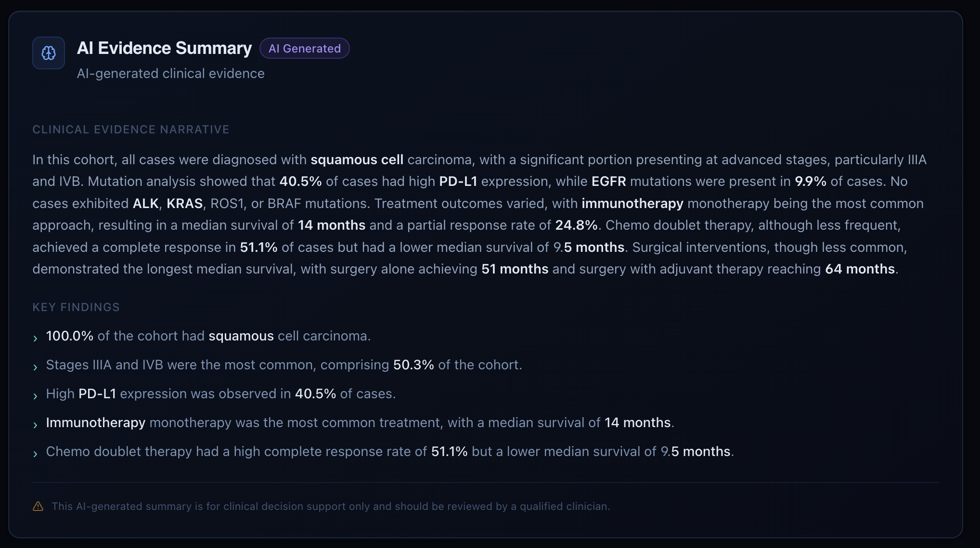
Task: Click the chevron beside Stages IIIA and IVB finding
Action: point(35,367)
